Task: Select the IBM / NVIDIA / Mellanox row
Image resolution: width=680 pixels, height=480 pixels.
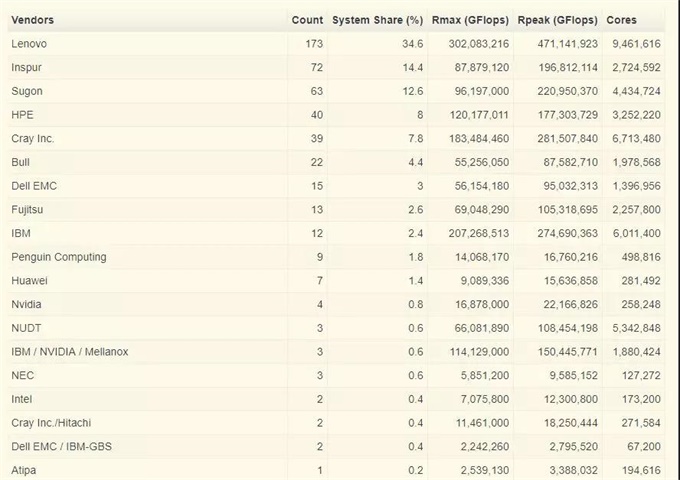Action: point(69,352)
